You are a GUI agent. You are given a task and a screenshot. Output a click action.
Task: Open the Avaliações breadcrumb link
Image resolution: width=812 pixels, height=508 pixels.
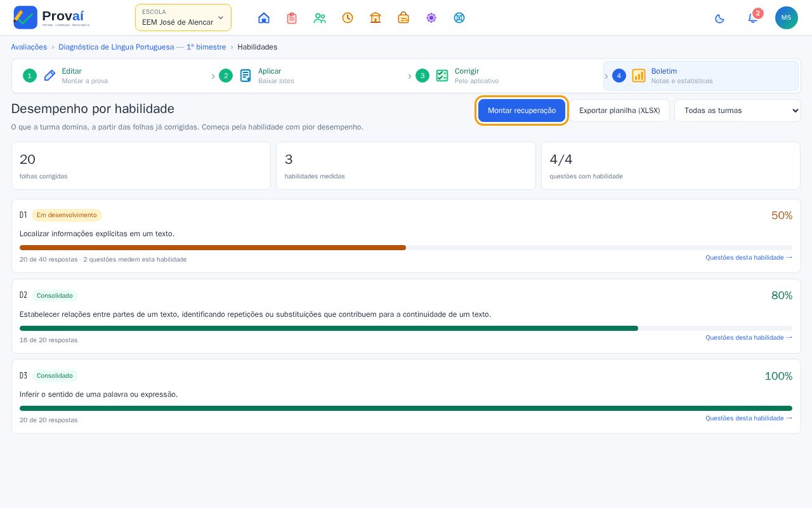pos(29,47)
